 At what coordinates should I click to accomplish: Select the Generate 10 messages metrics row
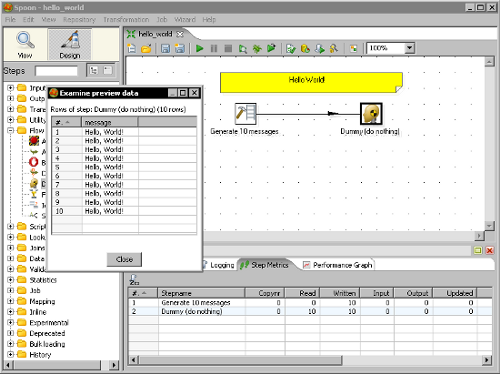point(310,303)
